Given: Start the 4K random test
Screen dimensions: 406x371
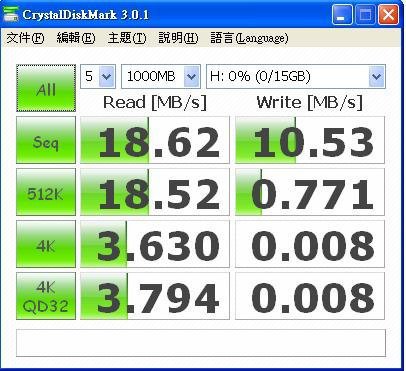Looking at the screenshot, I should 46,244.
